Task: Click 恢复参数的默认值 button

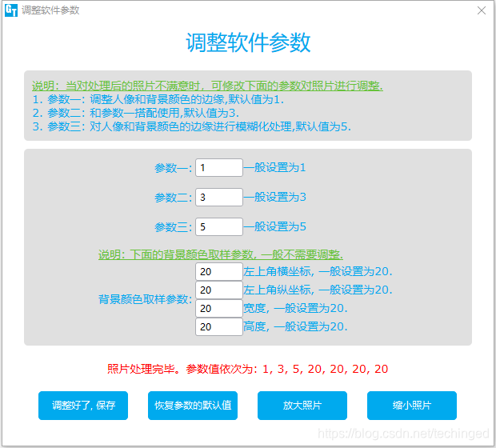Action: (193, 406)
